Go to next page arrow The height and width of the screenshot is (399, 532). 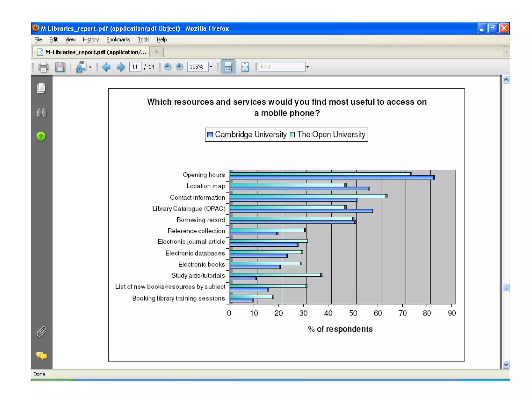click(x=120, y=67)
